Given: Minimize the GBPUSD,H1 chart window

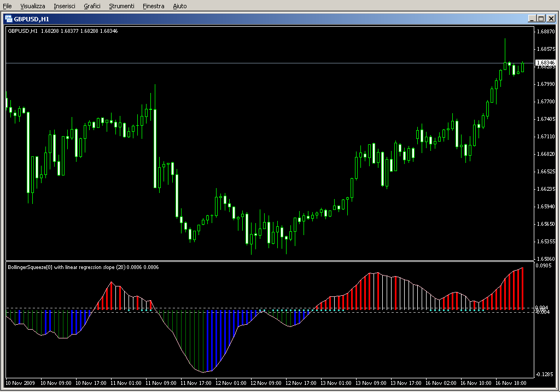Looking at the screenshot, I should point(532,19).
